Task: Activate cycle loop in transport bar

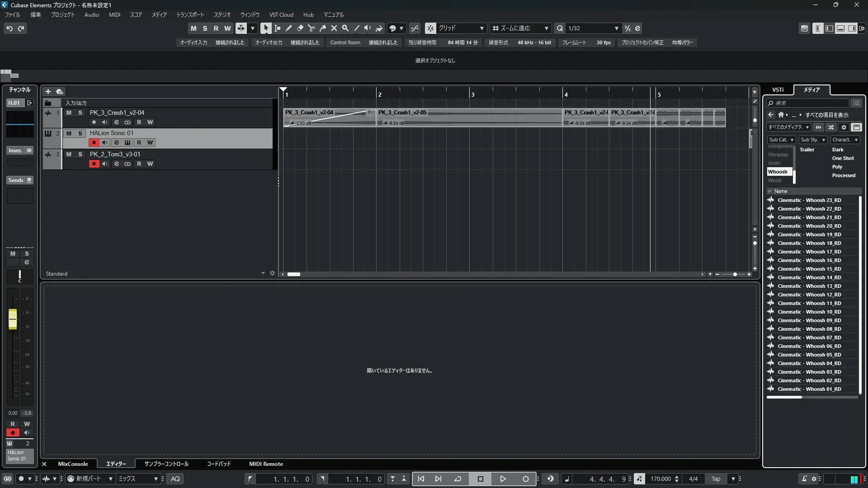Action: pos(458,479)
